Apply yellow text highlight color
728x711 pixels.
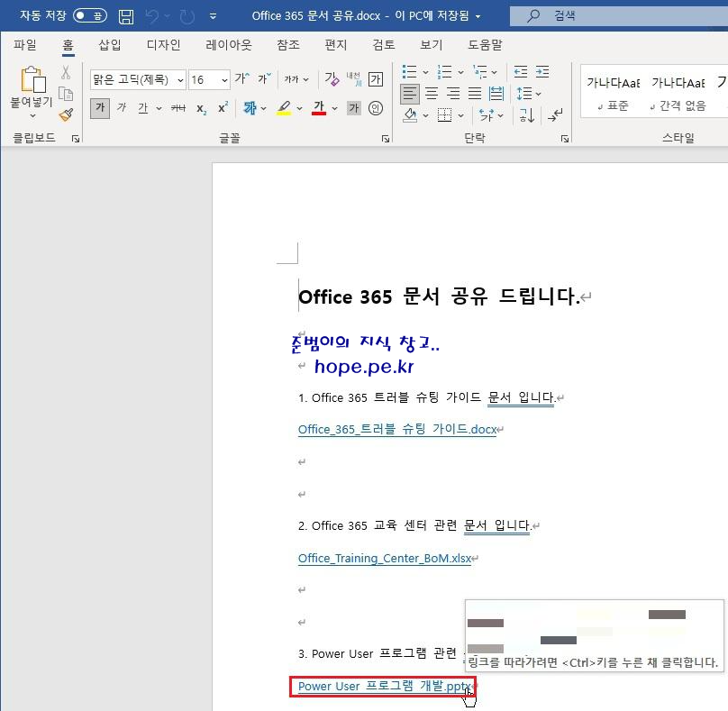284,108
